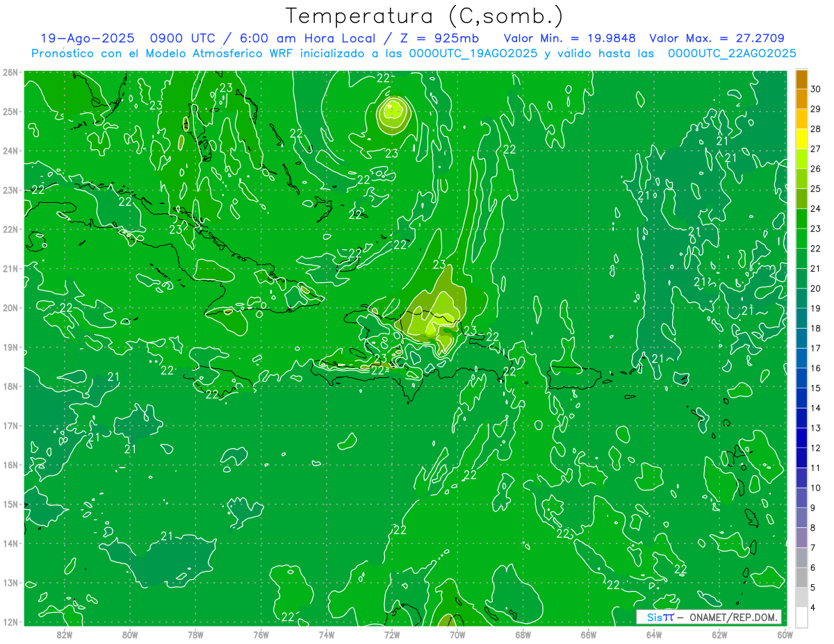Click the "Valor Min. = 19.9848" text

[x=570, y=39]
